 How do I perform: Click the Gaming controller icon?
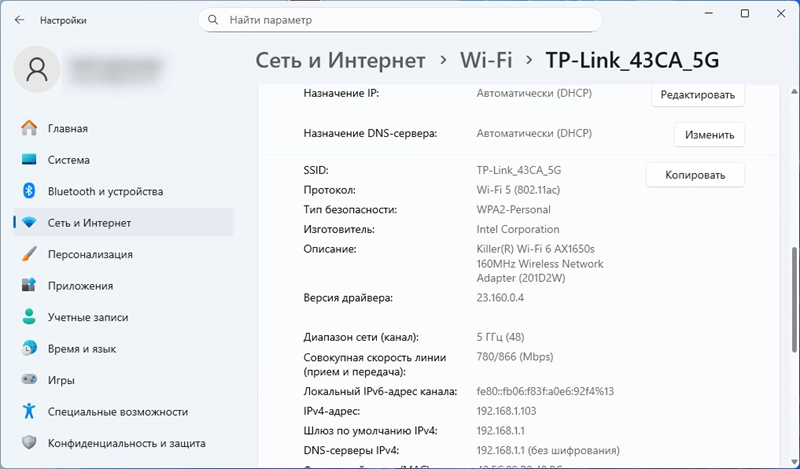(29, 380)
